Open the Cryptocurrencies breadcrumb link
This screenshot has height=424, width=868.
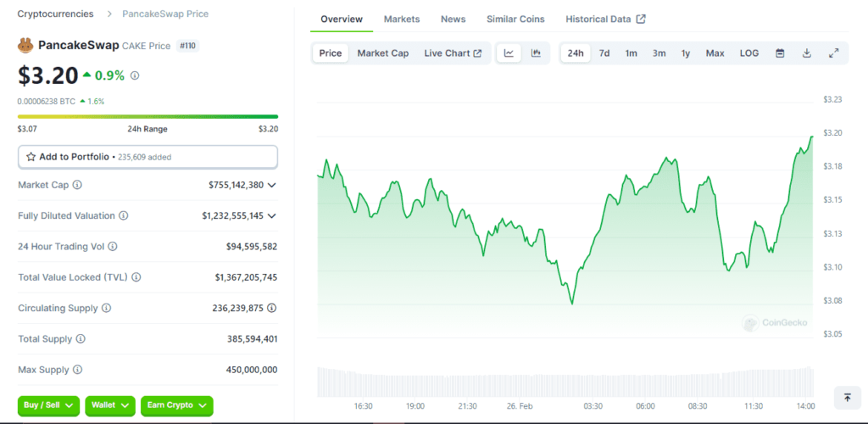point(56,14)
